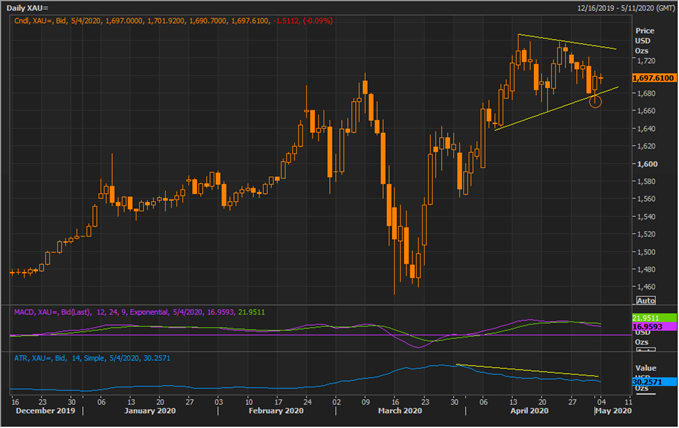This screenshot has height=428, width=679.
Task: Click the 1,460 price axis label
Action: (x=646, y=287)
